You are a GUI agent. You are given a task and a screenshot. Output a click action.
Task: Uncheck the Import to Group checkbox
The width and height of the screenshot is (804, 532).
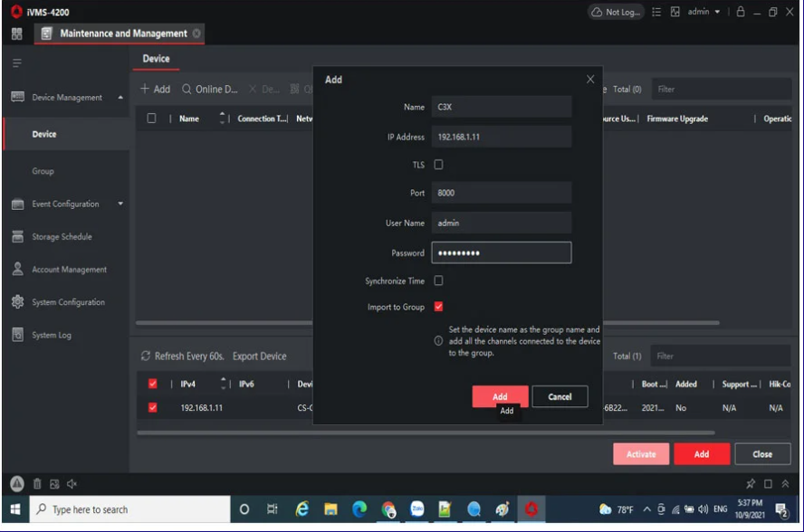438,307
